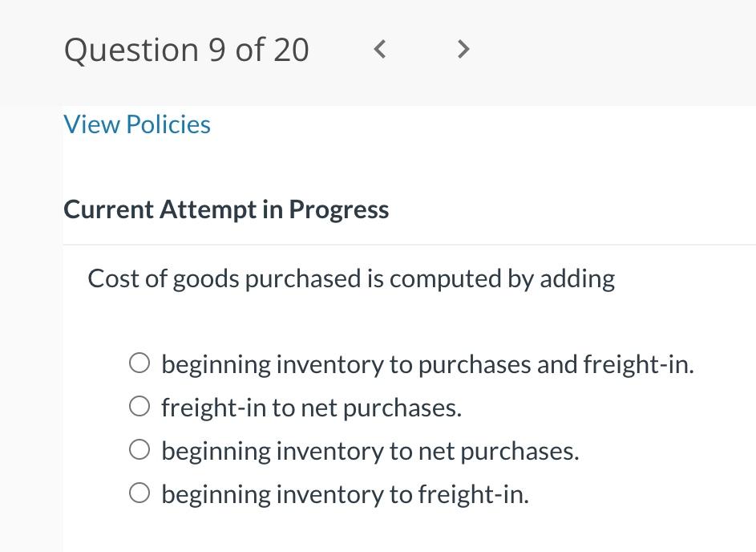
Task: Click the Question 9 of 20 heading
Action: point(185,49)
